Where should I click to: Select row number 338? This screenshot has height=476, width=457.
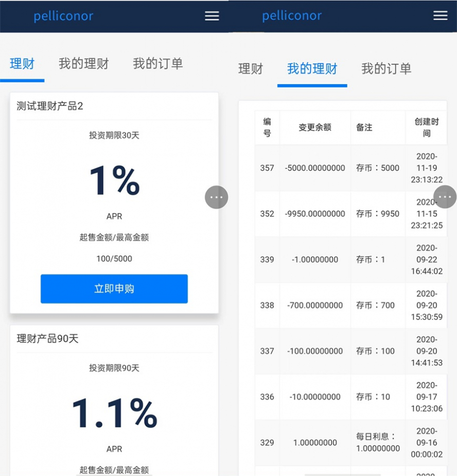[267, 305]
